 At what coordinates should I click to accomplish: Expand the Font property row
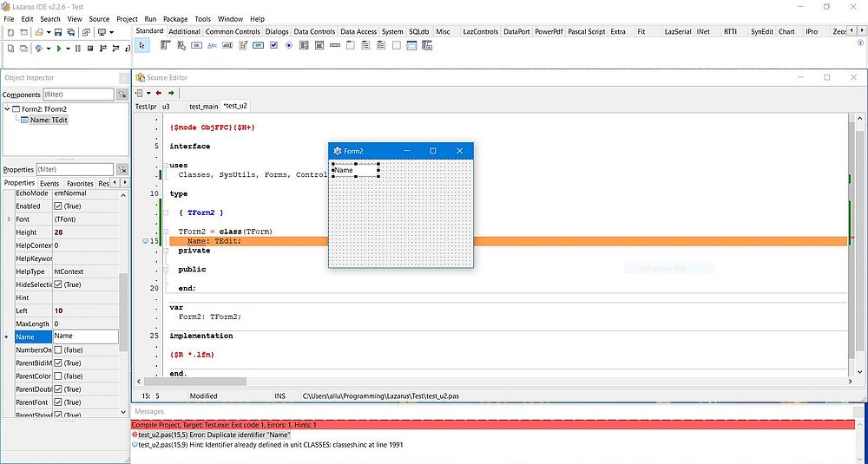click(9, 219)
